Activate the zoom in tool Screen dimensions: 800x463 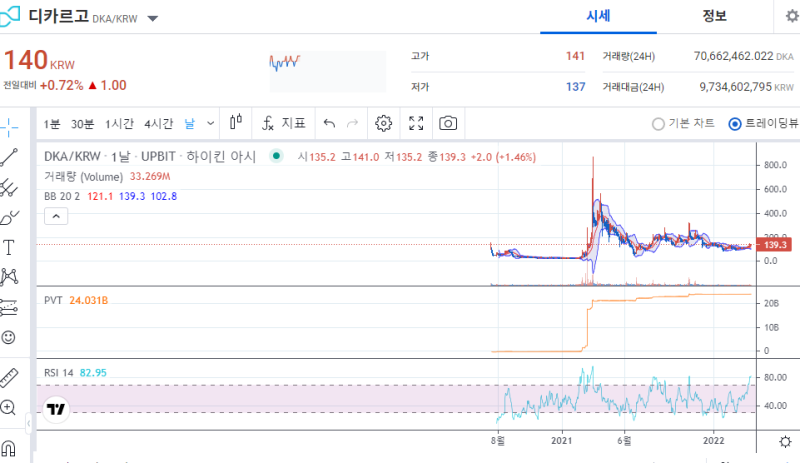tap(9, 407)
